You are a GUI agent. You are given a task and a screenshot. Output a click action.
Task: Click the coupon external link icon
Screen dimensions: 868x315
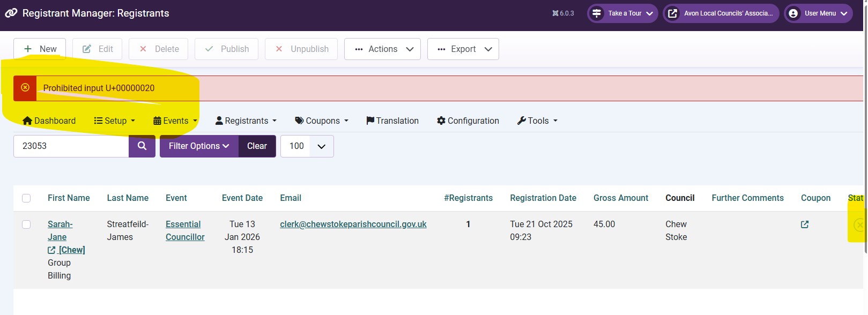click(804, 224)
